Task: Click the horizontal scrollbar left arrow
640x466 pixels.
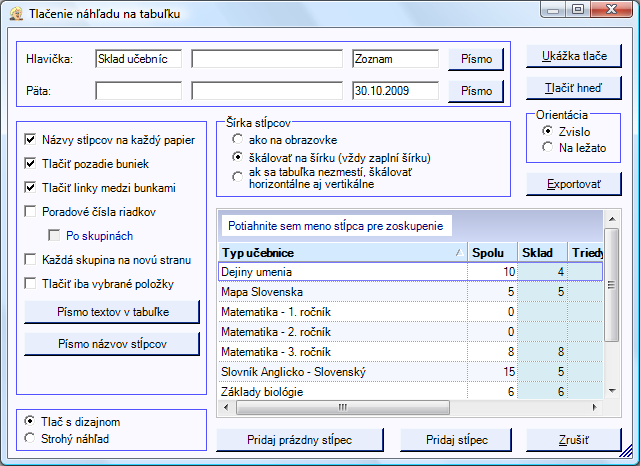Action: click(x=226, y=407)
